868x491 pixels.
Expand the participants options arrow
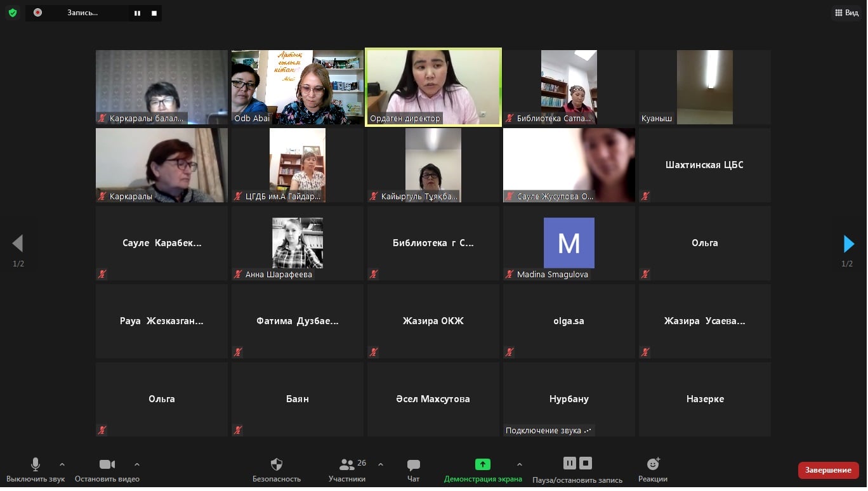381,464
